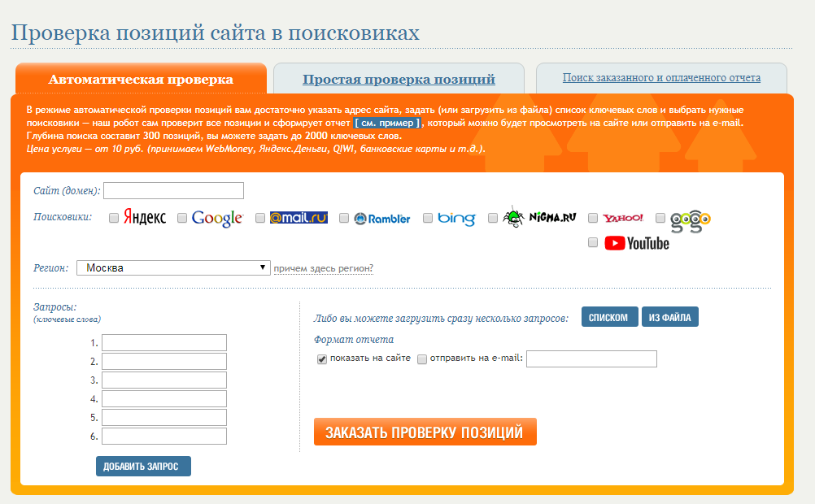Click the Google logo
815x504 pixels.
coord(217,218)
